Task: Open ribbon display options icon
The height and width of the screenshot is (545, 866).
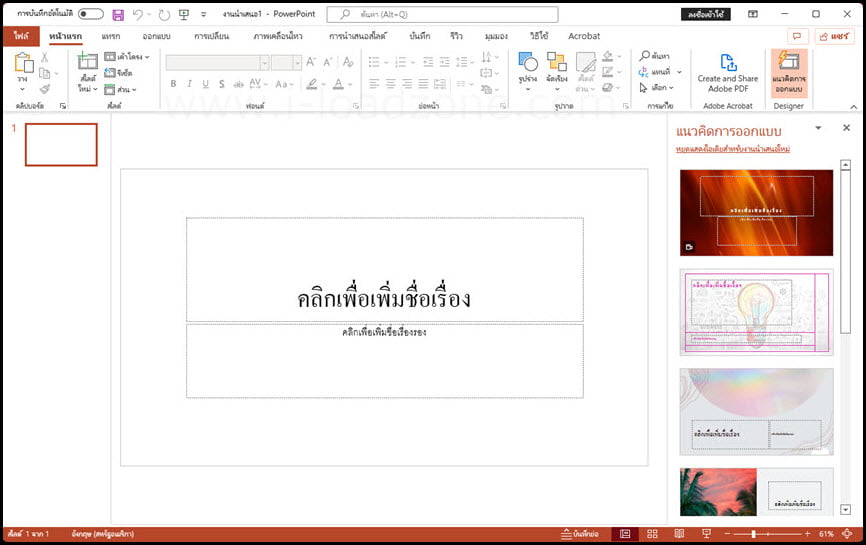Action: (753, 14)
